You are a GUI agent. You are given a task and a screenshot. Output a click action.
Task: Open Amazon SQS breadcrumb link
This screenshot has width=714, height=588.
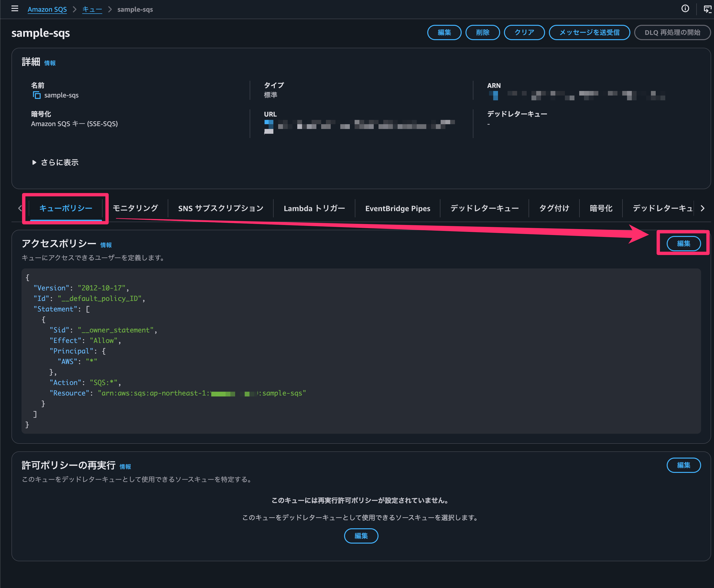tap(47, 10)
